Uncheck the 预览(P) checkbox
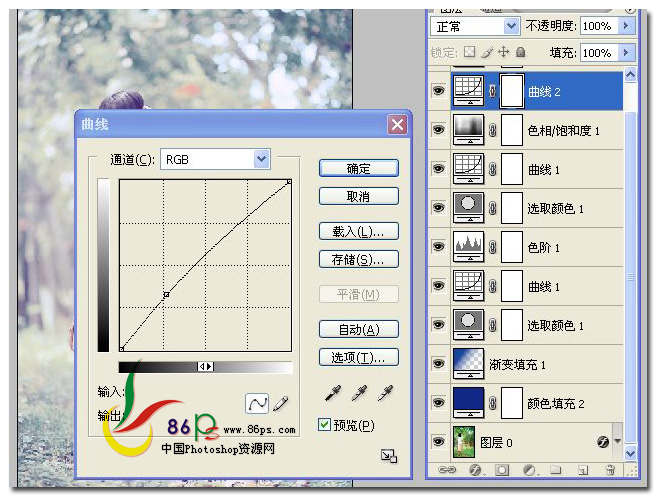This screenshot has width=660, height=500. point(324,425)
